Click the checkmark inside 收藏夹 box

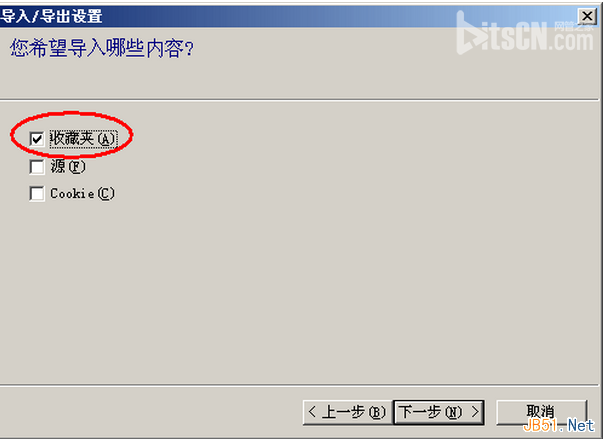coord(37,139)
